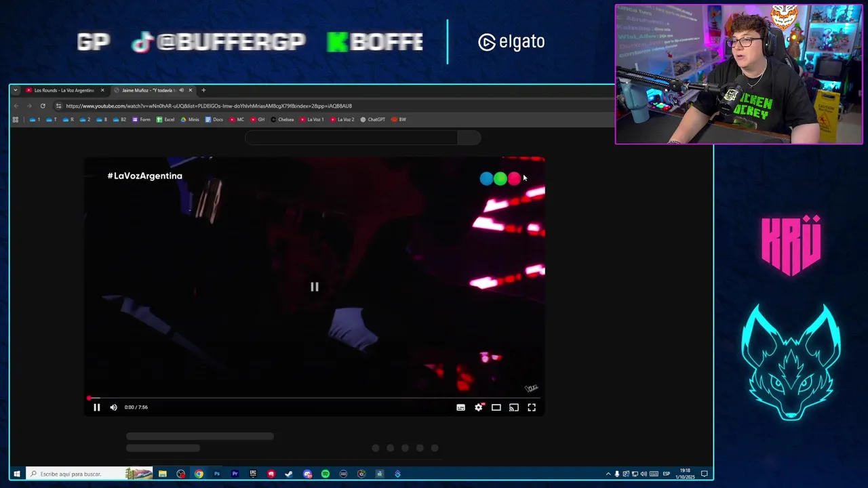This screenshot has width=868, height=488.
Task: Click the 'Escribe aquí para buscar' search box
Action: coord(90,474)
